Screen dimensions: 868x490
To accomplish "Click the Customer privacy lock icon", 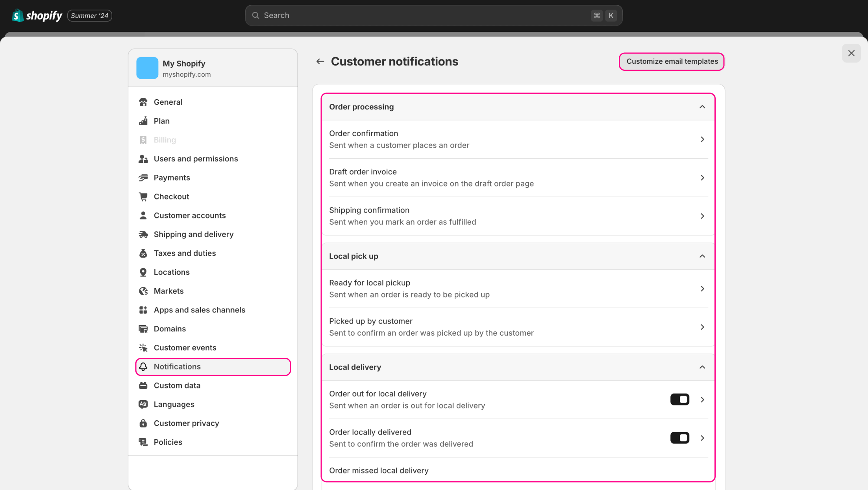I will 143,423.
